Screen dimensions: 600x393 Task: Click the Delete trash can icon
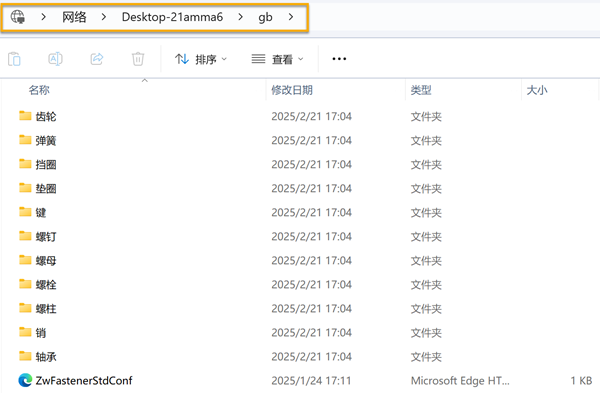click(x=138, y=59)
